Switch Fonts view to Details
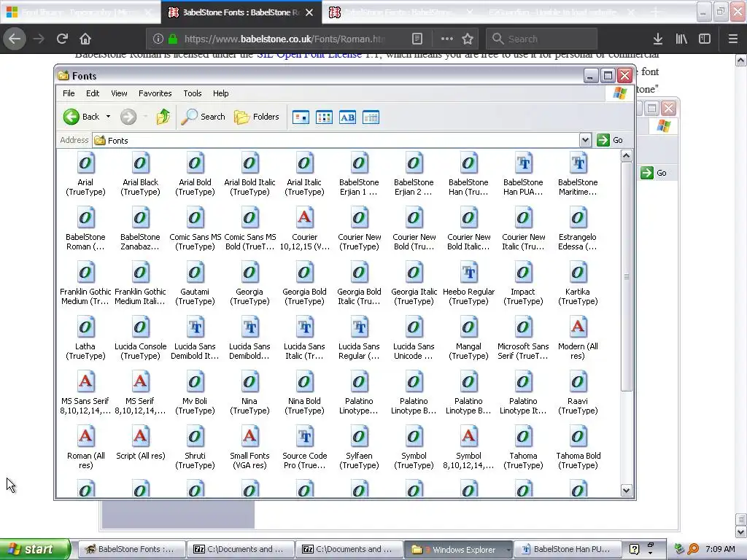The height and width of the screenshot is (560, 747). point(371,117)
